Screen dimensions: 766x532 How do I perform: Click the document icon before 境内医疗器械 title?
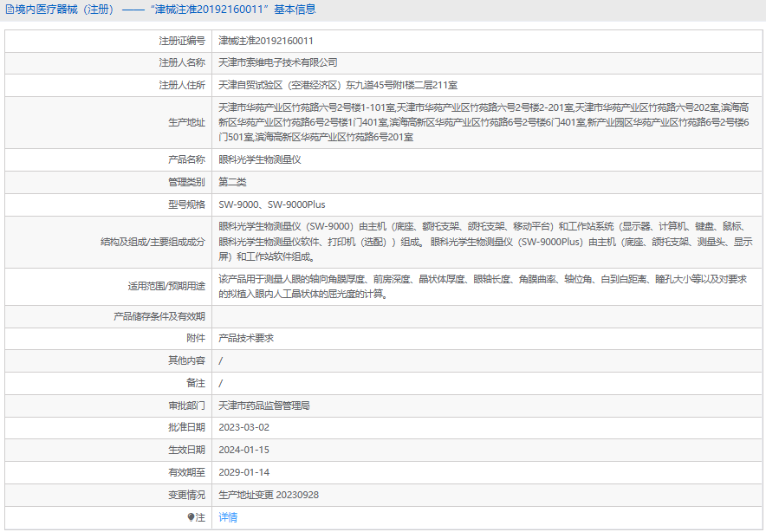point(10,10)
